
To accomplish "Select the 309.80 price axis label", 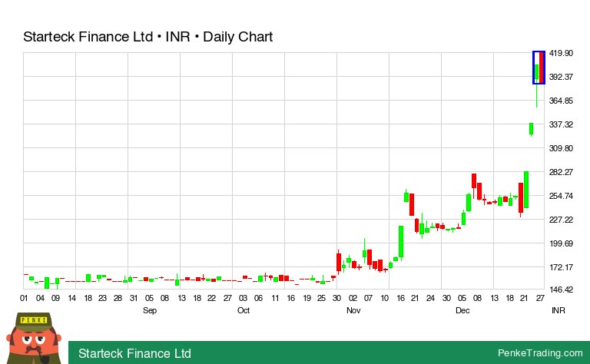I will tap(561, 148).
